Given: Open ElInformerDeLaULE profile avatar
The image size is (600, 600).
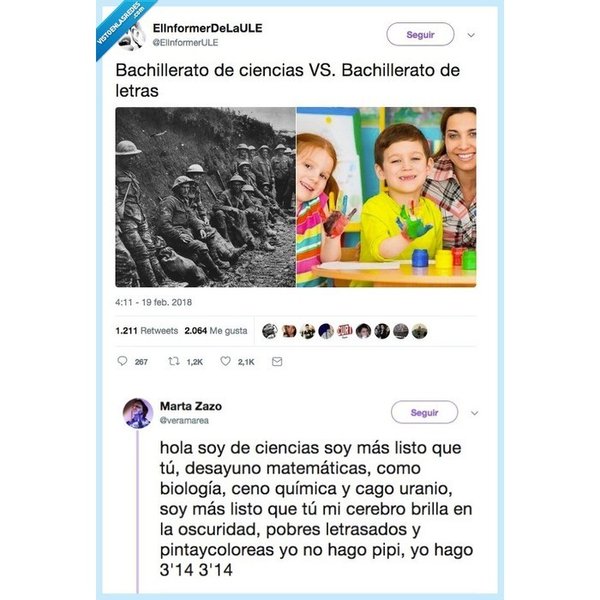Looking at the screenshot, I should click(132, 36).
